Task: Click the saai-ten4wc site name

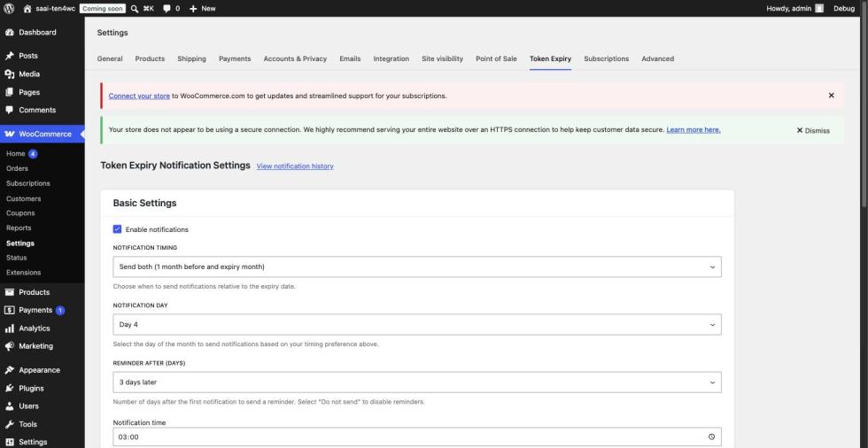Action: 55,9
